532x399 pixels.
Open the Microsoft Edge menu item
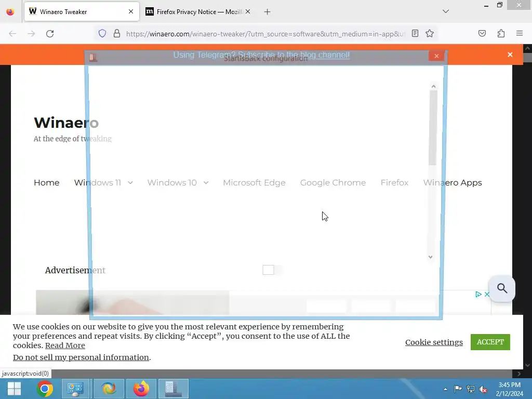pyautogui.click(x=254, y=182)
